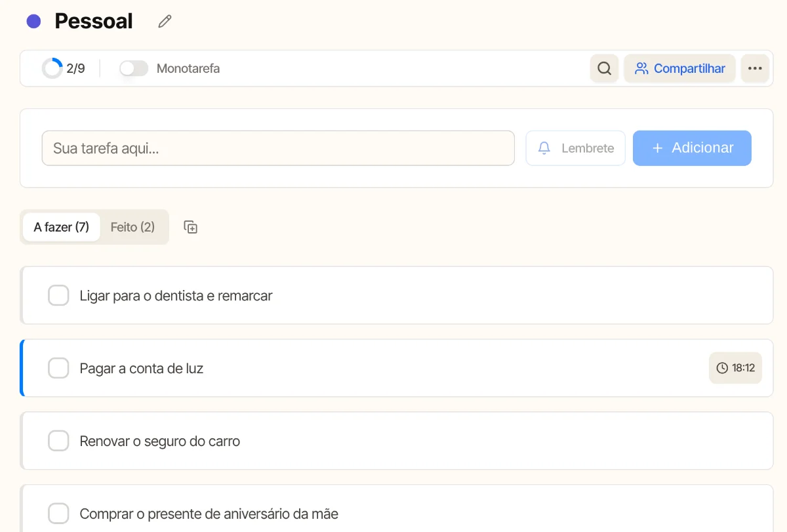This screenshot has height=532, width=787.
Task: Switch to the A fazer (7) tab
Action: [x=62, y=227]
